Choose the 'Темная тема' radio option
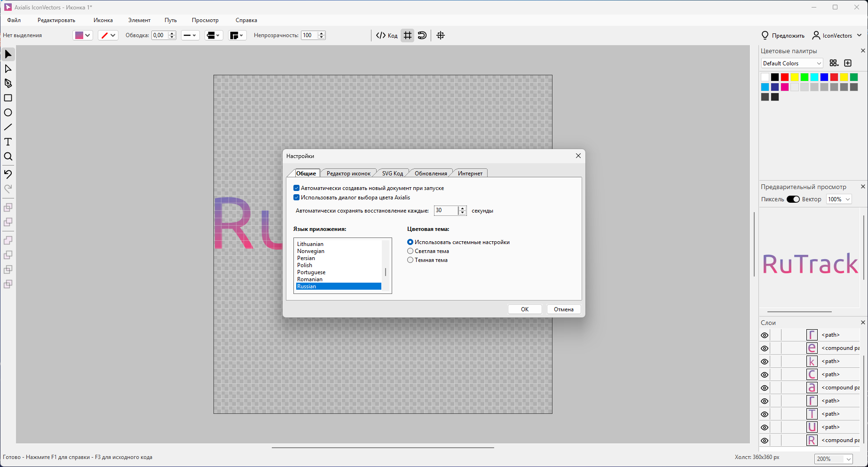Image resolution: width=868 pixels, height=467 pixels. (410, 260)
